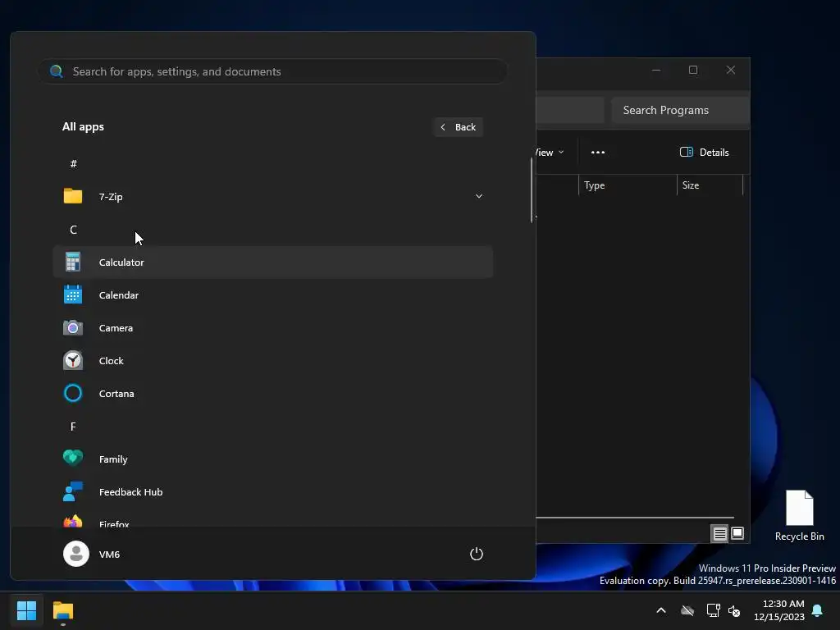
Task: Open File Explorer from the taskbar
Action: [62, 610]
